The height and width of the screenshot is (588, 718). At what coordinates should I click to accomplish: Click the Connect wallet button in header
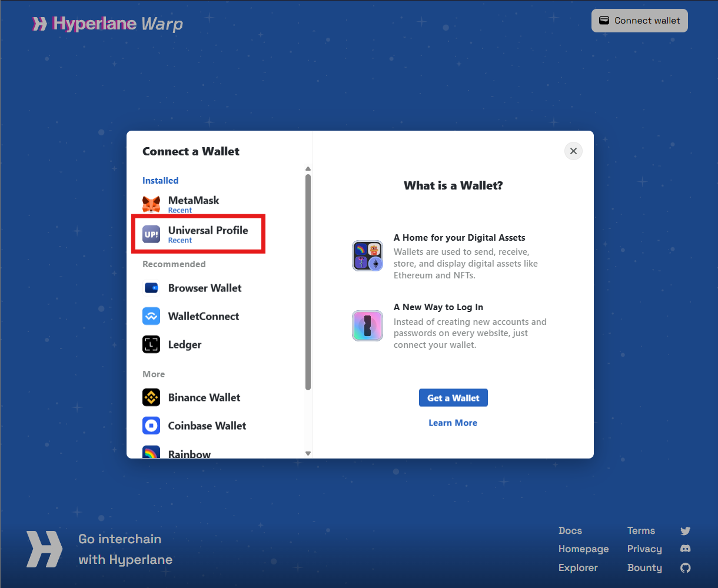point(640,21)
